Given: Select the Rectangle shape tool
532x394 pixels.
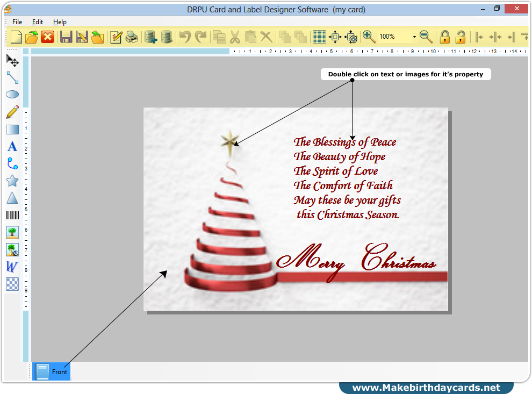Looking at the screenshot, I should (x=12, y=130).
